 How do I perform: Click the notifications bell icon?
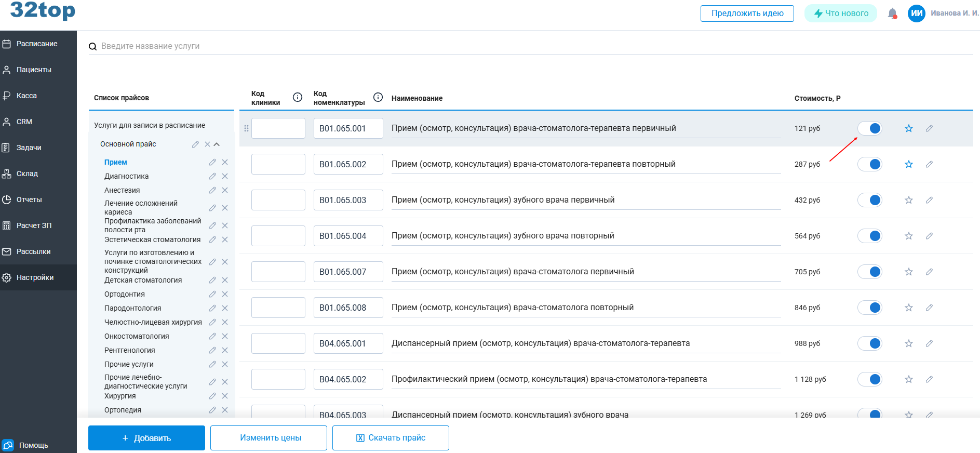[892, 14]
